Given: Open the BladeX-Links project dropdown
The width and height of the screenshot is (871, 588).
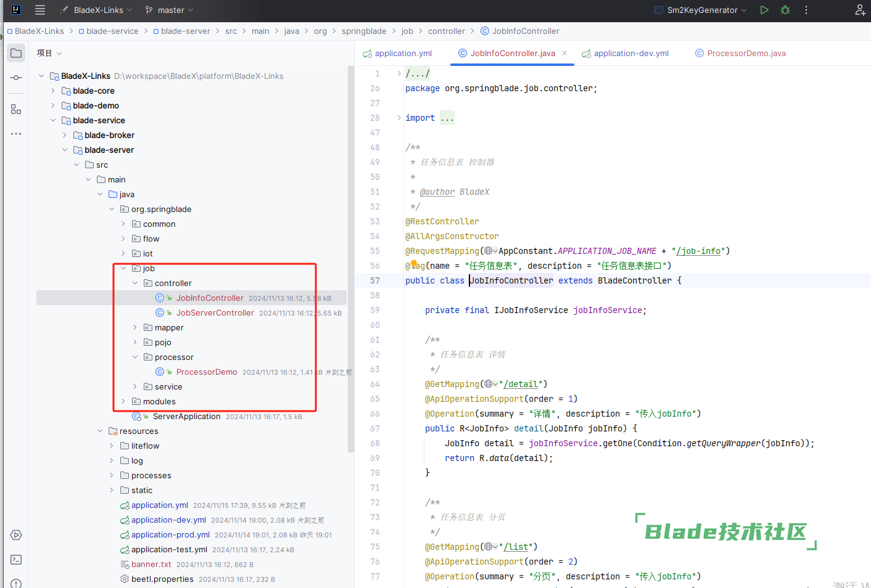Looking at the screenshot, I should click(x=102, y=10).
